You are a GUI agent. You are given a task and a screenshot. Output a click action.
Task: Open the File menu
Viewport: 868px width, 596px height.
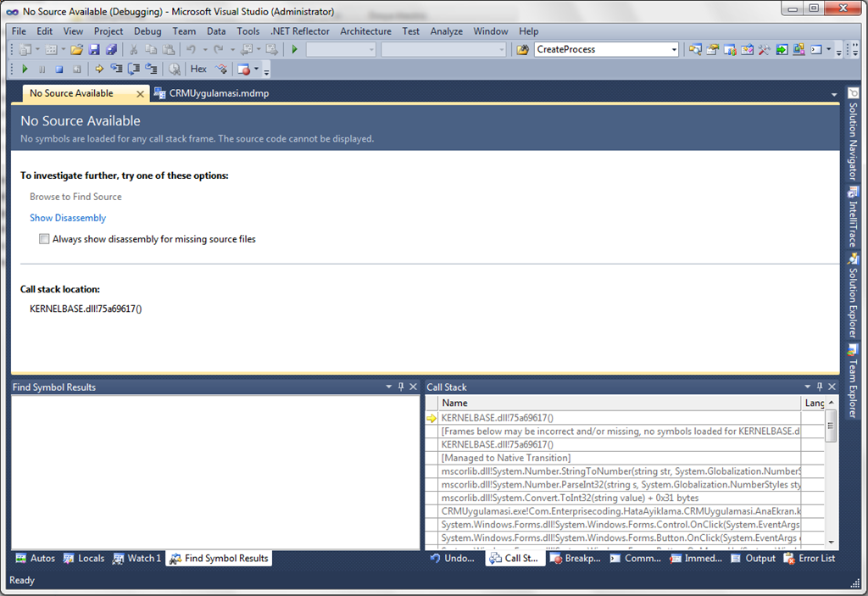pos(19,31)
